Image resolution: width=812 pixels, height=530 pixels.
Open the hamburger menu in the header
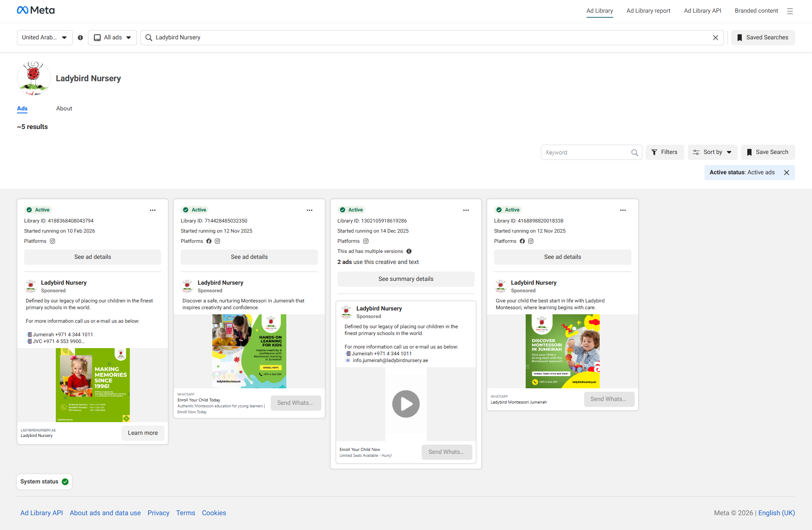pyautogui.click(x=790, y=11)
